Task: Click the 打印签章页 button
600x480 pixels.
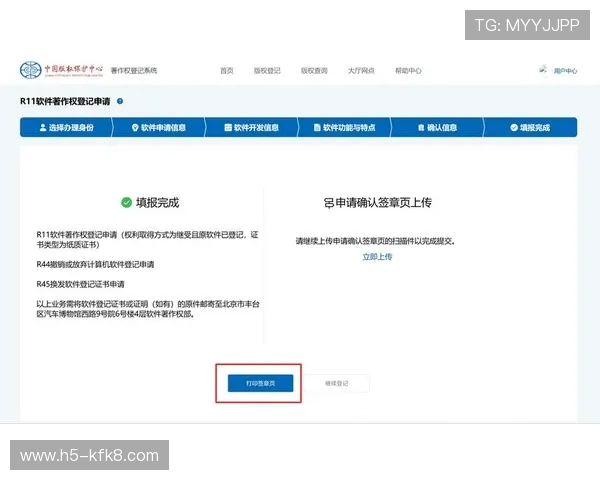Action: point(260,383)
